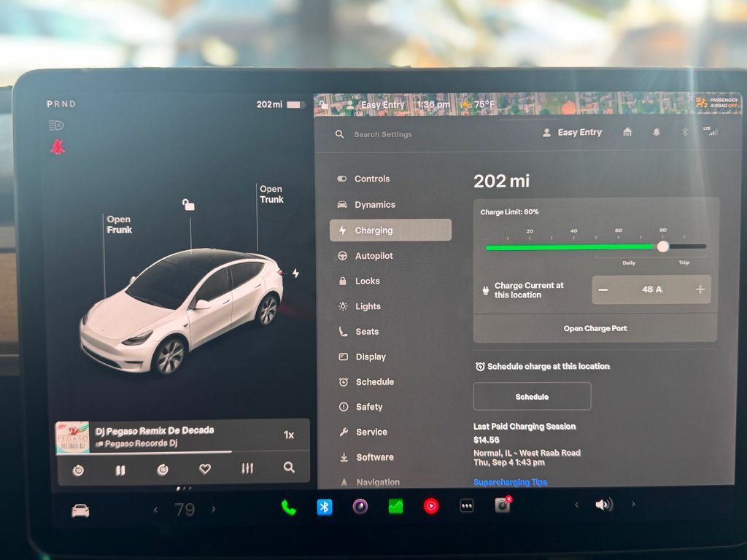The height and width of the screenshot is (560, 747).
Task: Tap the media search magnifier icon
Action: [289, 467]
